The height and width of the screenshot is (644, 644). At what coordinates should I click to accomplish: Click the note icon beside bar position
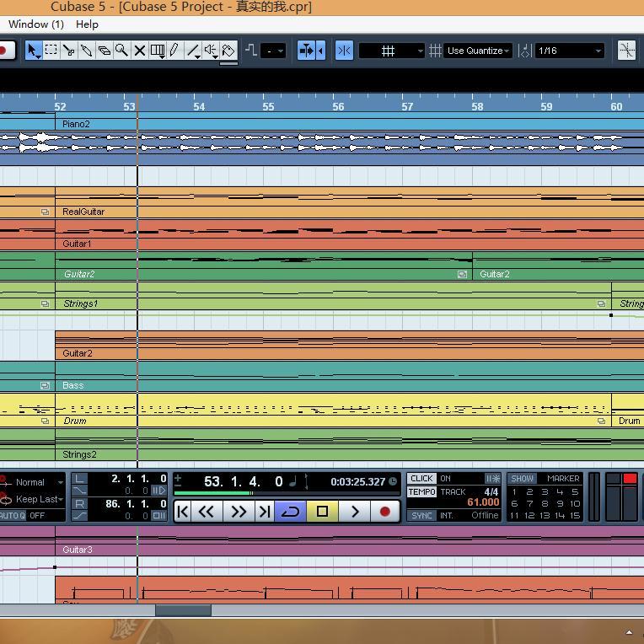pos(292,481)
